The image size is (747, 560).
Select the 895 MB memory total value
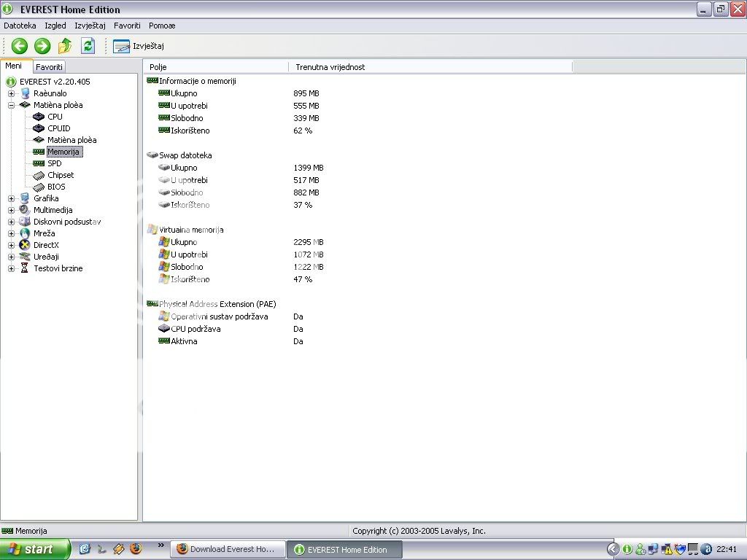(x=306, y=93)
